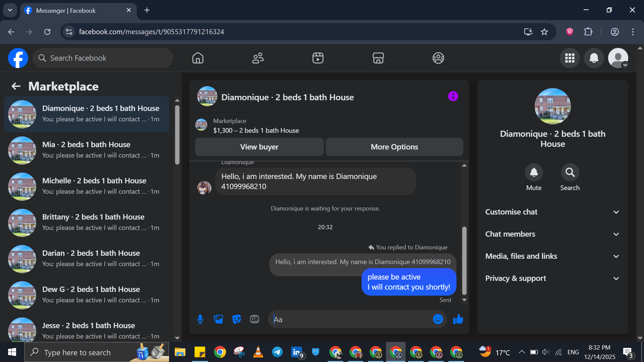Open the emoji picker in message box
The height and width of the screenshot is (362, 644).
coord(438,319)
